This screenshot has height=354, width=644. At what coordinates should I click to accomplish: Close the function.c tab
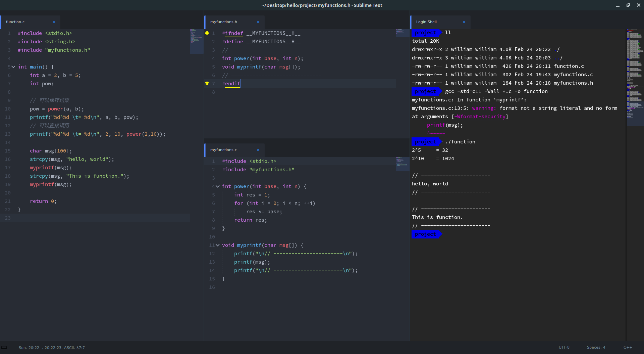54,22
